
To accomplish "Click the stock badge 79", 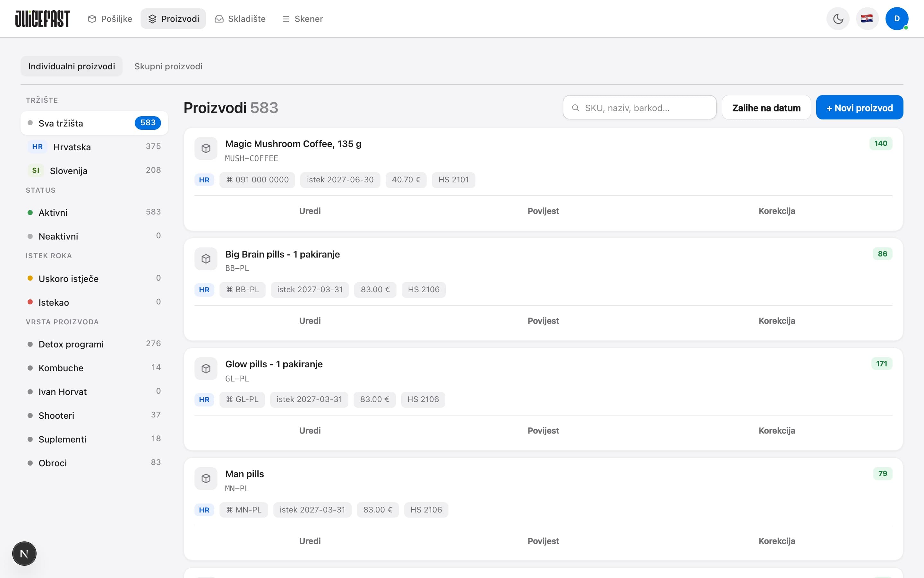I will click(882, 473).
